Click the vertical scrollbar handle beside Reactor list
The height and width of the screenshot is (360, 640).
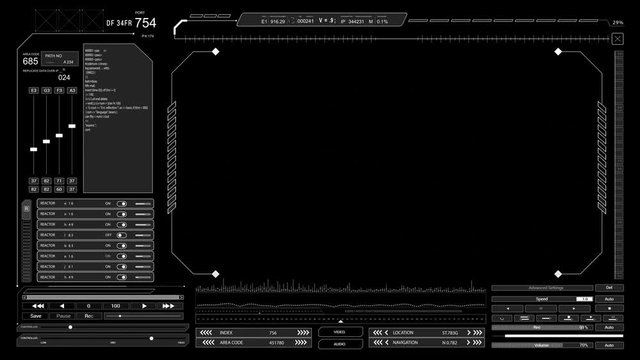click(27, 209)
